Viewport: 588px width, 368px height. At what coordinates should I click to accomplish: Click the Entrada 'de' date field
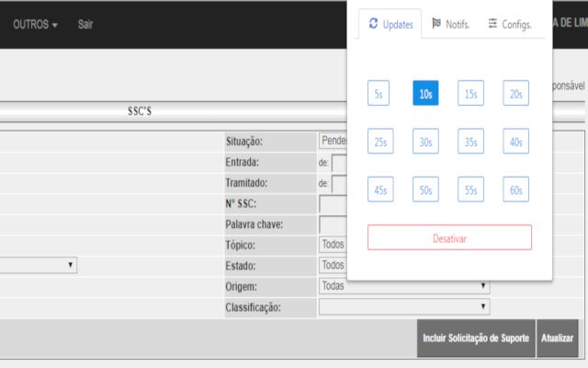[340, 163]
